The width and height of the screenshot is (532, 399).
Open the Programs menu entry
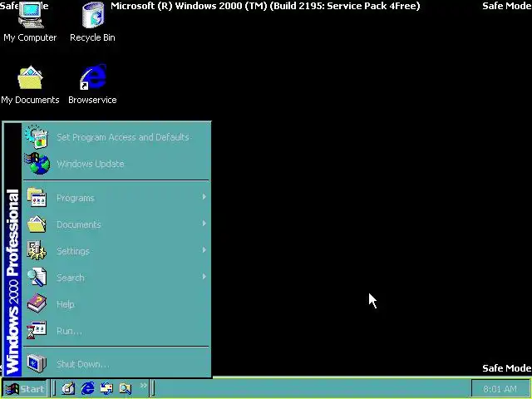pos(116,198)
